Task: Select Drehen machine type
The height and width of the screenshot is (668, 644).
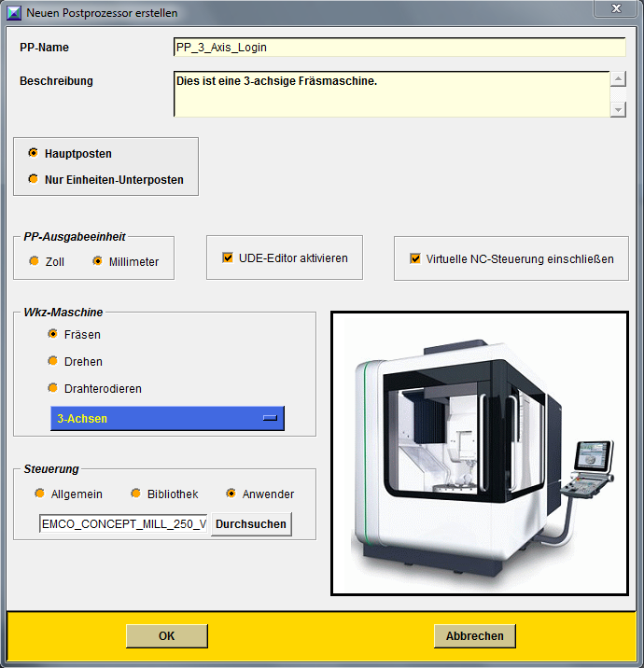Action: pos(52,361)
